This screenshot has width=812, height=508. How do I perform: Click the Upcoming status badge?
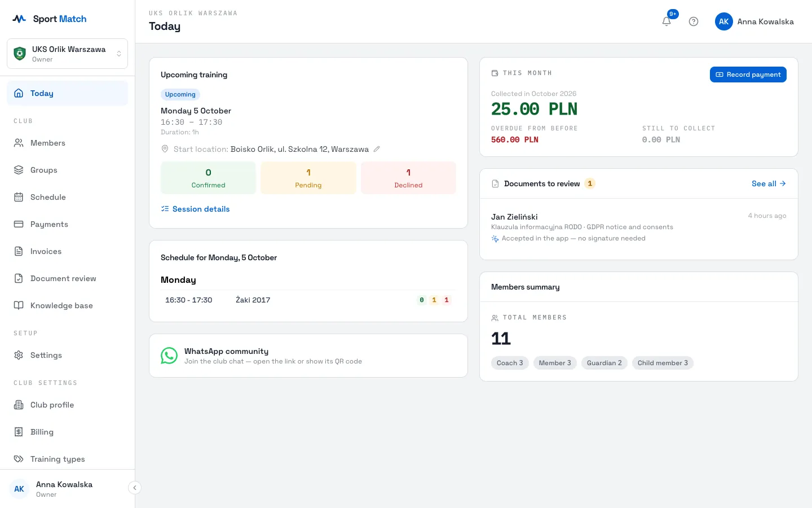click(180, 94)
